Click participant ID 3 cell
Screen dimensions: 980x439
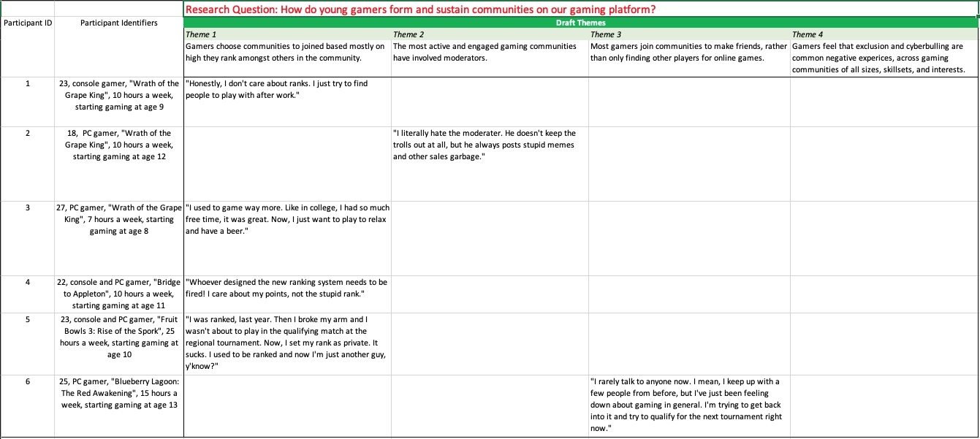[x=28, y=238]
